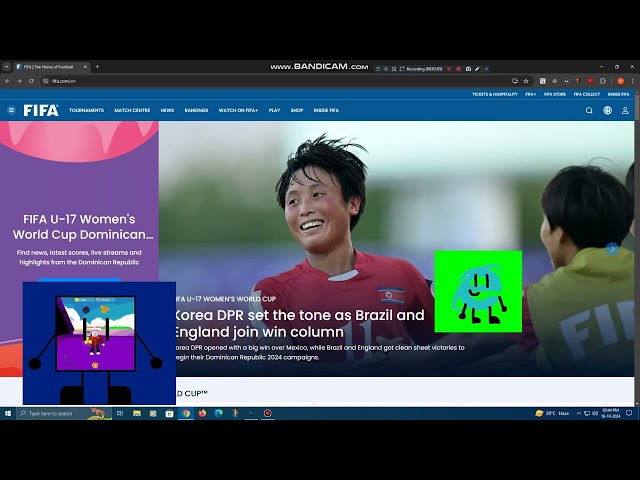Image resolution: width=640 pixels, height=480 pixels.
Task: Open Task View on taskbar
Action: pyautogui.click(x=120, y=413)
